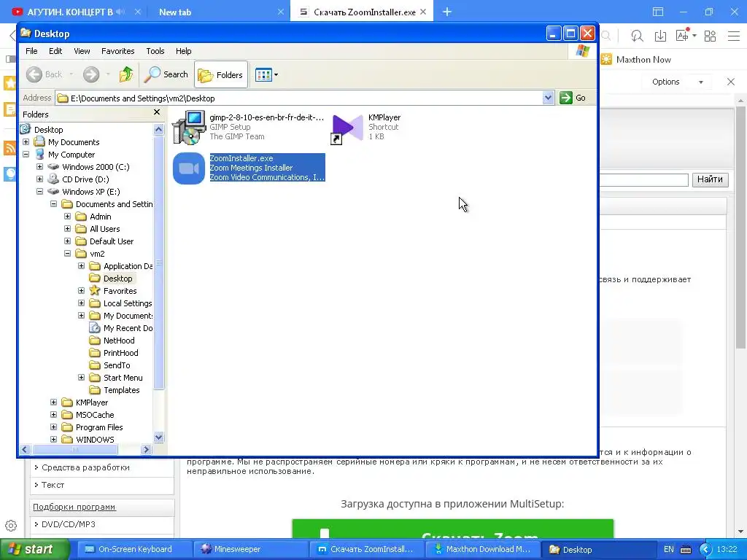
Task: Click the EN language indicator
Action: (669, 550)
